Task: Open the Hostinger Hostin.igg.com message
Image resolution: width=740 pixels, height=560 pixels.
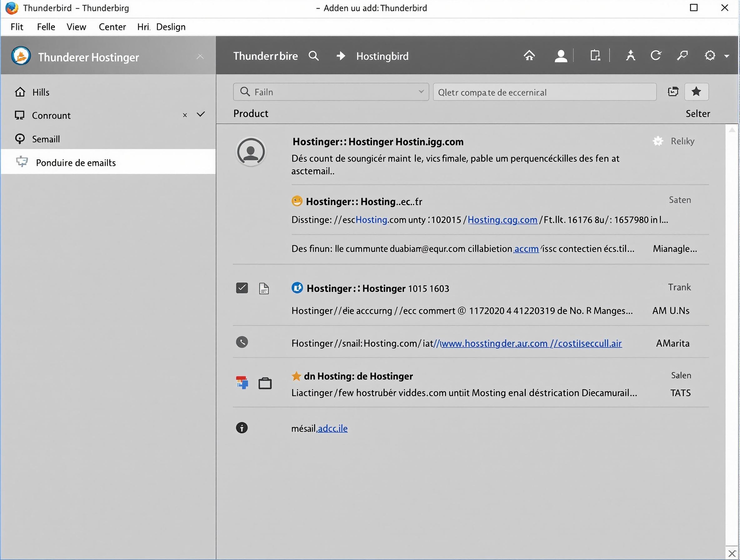Action: (x=378, y=142)
